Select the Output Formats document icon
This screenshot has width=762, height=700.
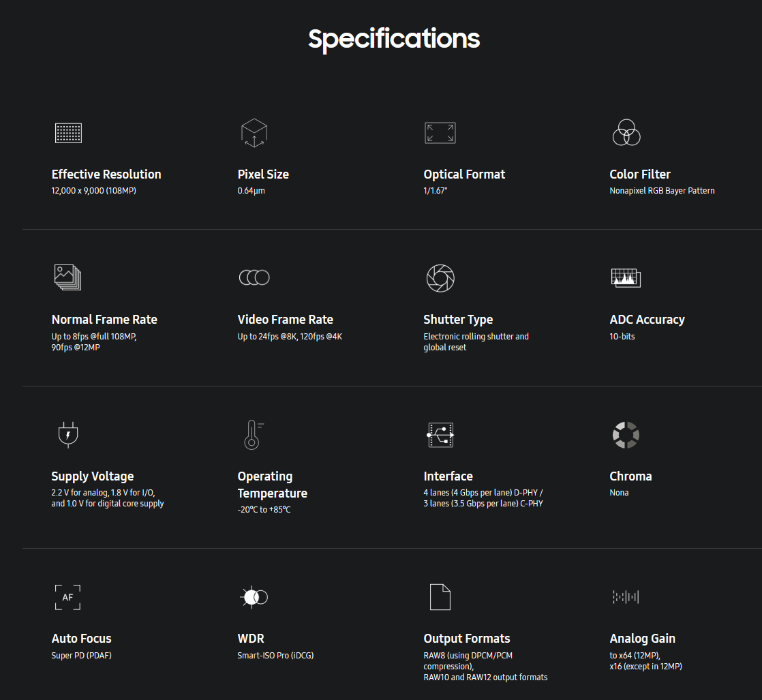click(440, 597)
